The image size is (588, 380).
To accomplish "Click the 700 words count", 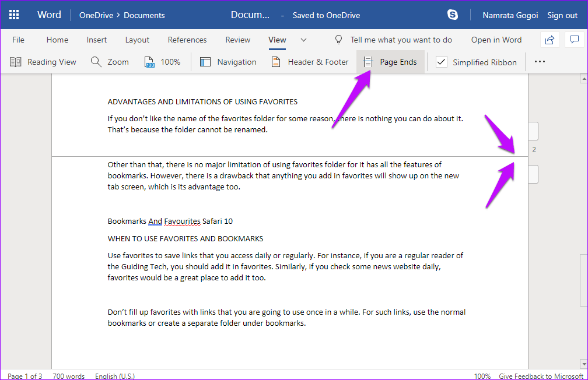I will pyautogui.click(x=69, y=376).
